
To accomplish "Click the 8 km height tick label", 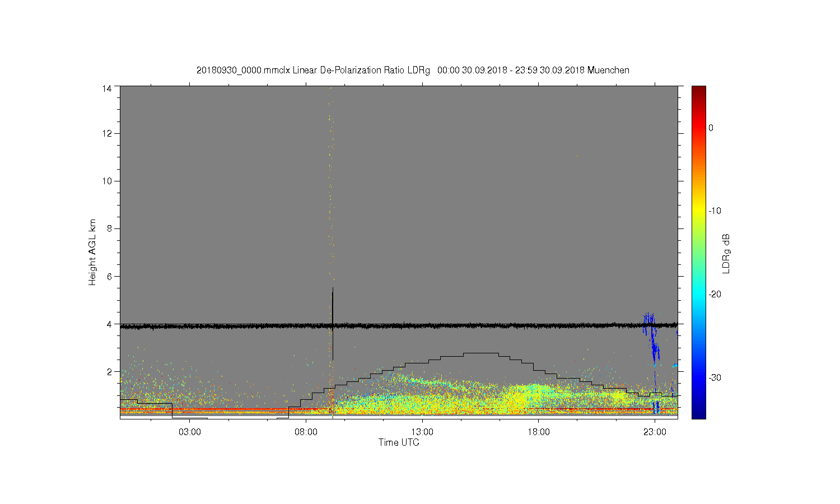I will 109,228.
